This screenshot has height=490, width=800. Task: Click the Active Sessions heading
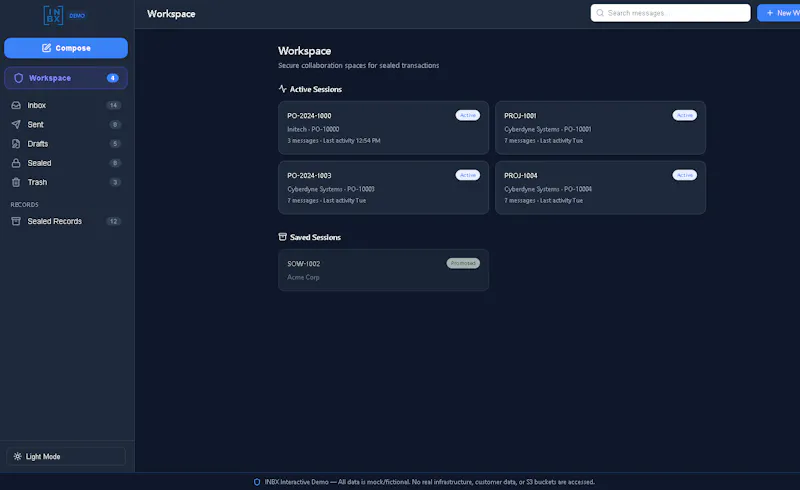316,89
